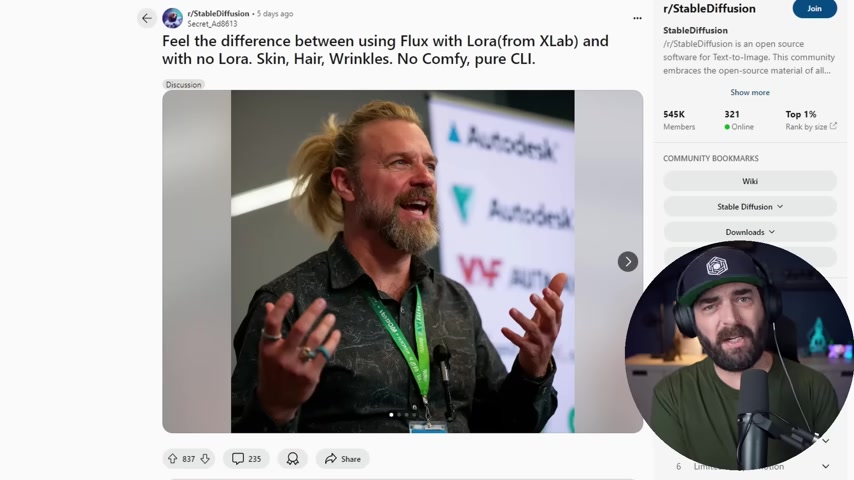Viewport: 854px width, 480px height.
Task: Give an award to the post
Action: 292,459
